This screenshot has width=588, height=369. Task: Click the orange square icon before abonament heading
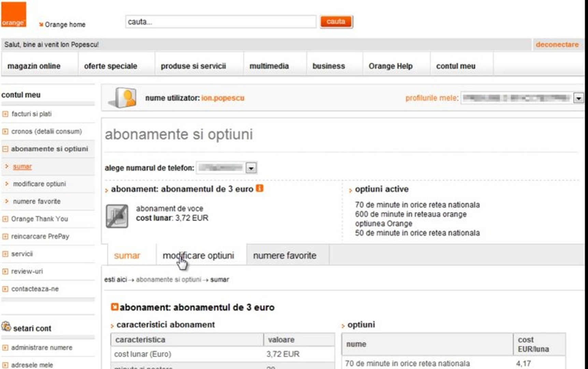(x=115, y=307)
